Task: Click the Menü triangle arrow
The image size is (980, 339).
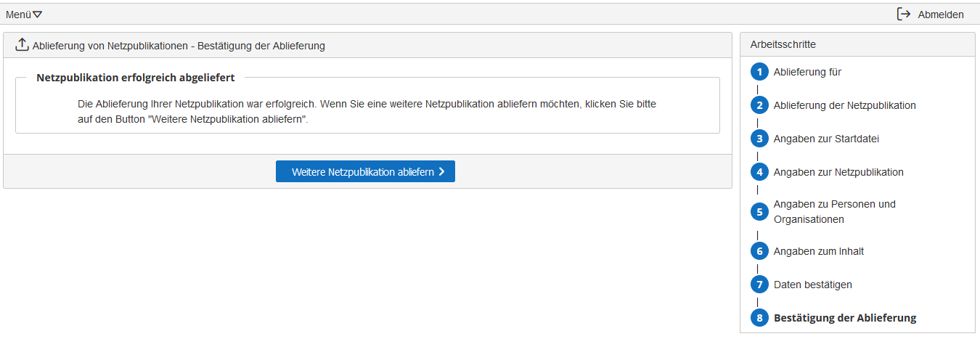Action: point(38,15)
